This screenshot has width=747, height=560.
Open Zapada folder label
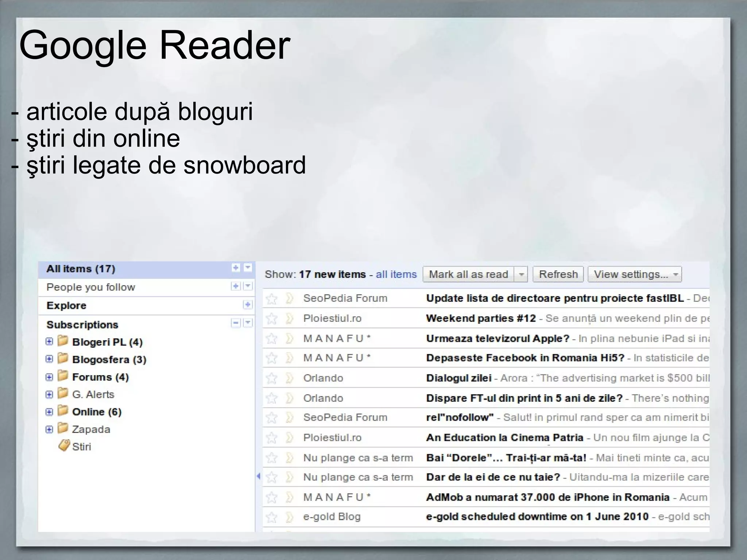tap(91, 429)
